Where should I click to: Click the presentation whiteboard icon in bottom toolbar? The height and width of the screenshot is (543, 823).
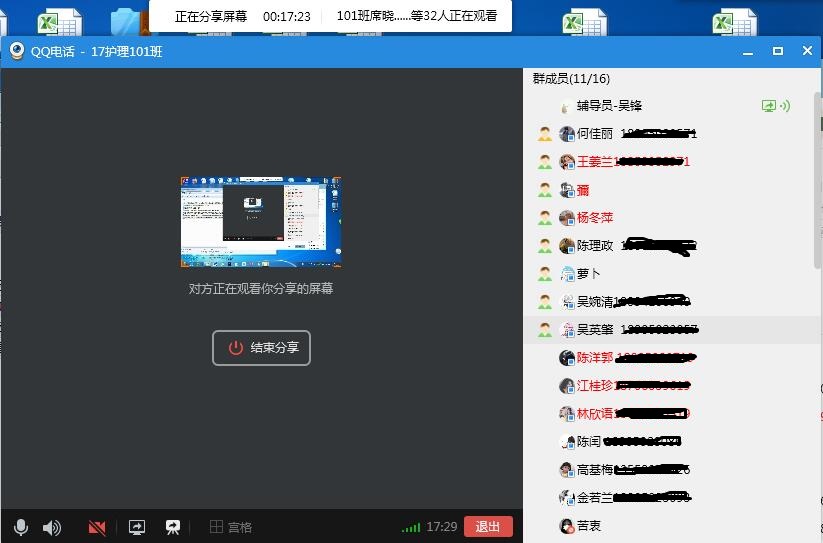[173, 527]
